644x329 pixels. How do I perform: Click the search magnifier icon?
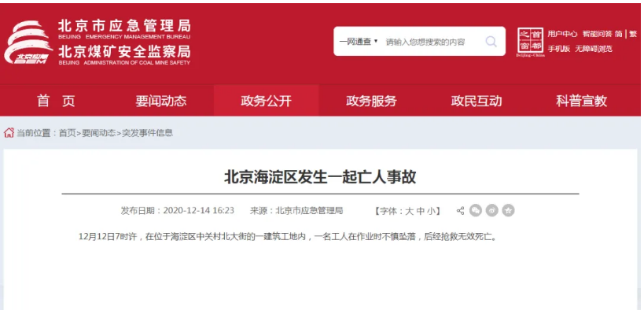(x=491, y=42)
